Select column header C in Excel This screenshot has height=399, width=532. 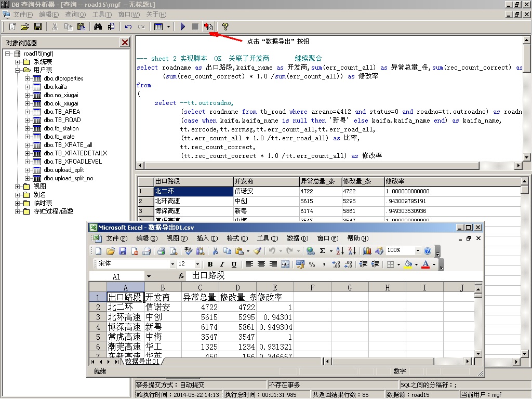[200, 287]
